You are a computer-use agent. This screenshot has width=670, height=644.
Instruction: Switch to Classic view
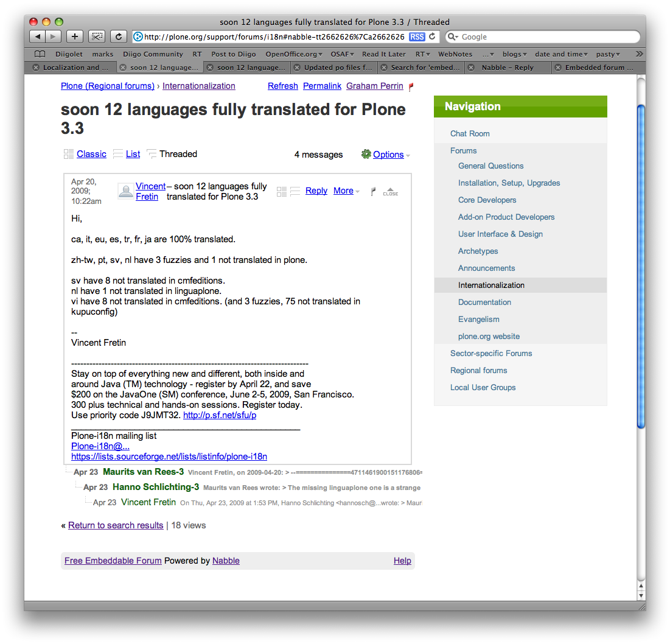click(x=91, y=154)
